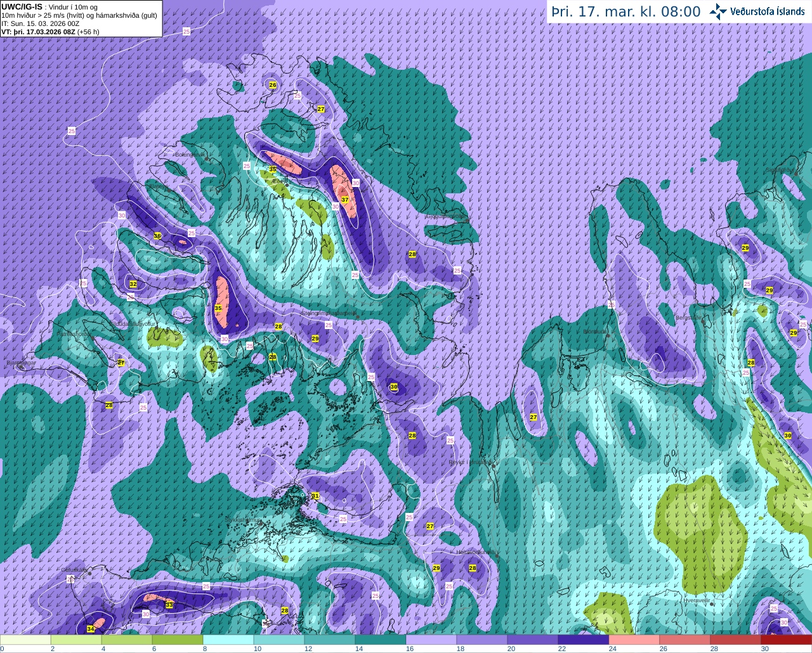This screenshot has height=653, width=812.
Task: Select the lavender 16–18 legend swatch
Action: [431, 640]
